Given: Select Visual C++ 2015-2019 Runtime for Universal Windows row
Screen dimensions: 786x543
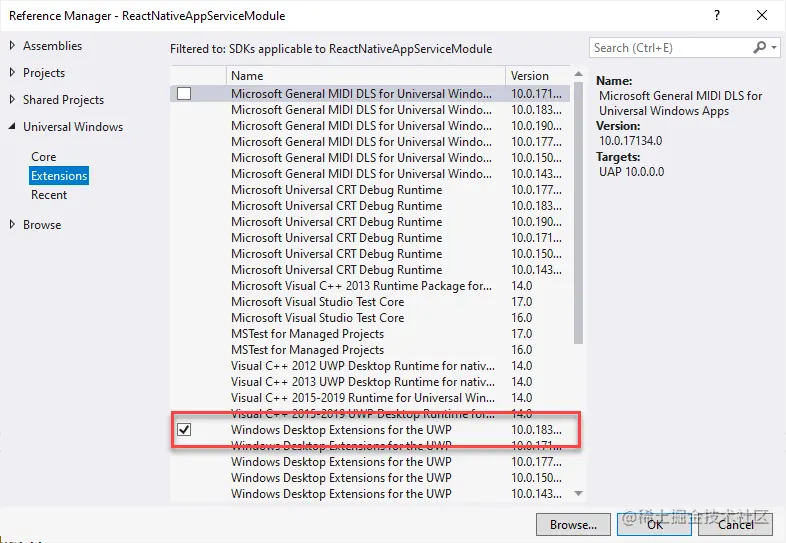Looking at the screenshot, I should 370,398.
